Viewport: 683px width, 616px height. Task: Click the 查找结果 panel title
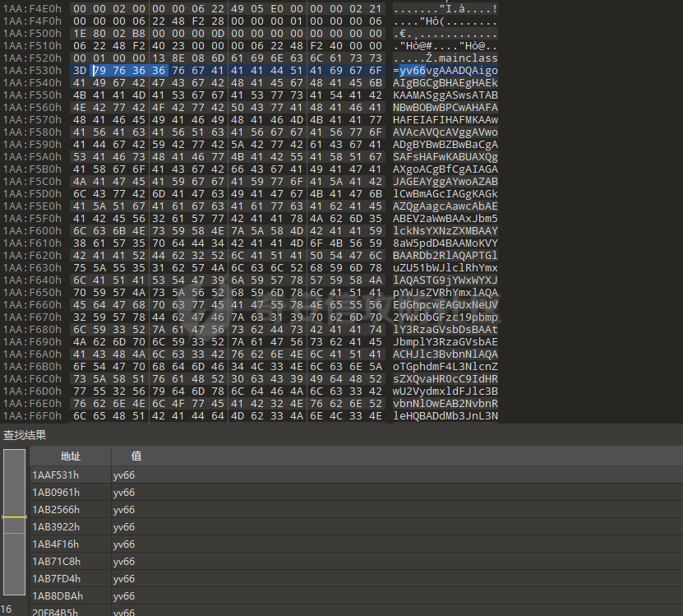(25, 435)
